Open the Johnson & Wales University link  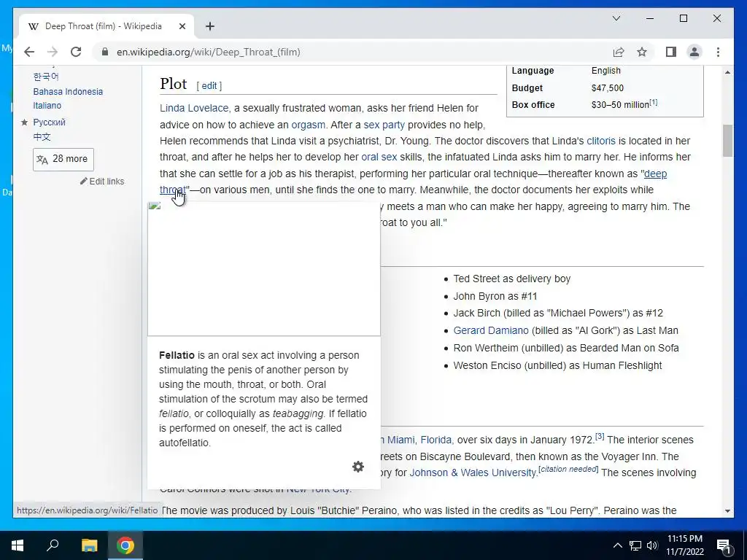click(x=473, y=472)
